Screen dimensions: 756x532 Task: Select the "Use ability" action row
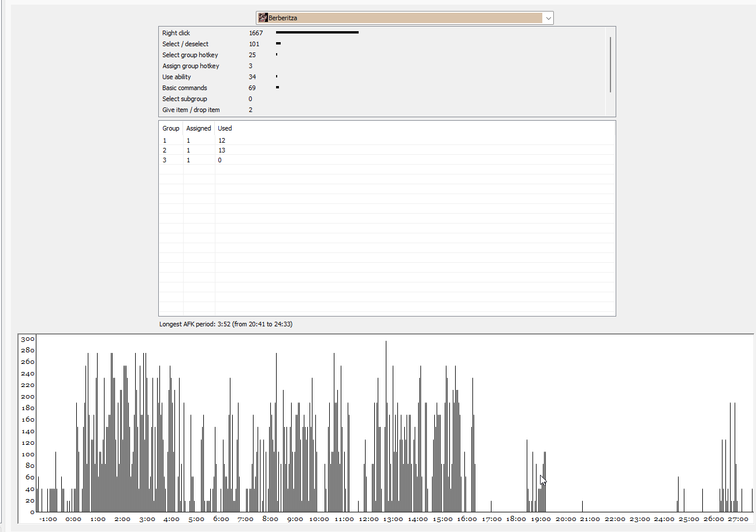(382, 77)
